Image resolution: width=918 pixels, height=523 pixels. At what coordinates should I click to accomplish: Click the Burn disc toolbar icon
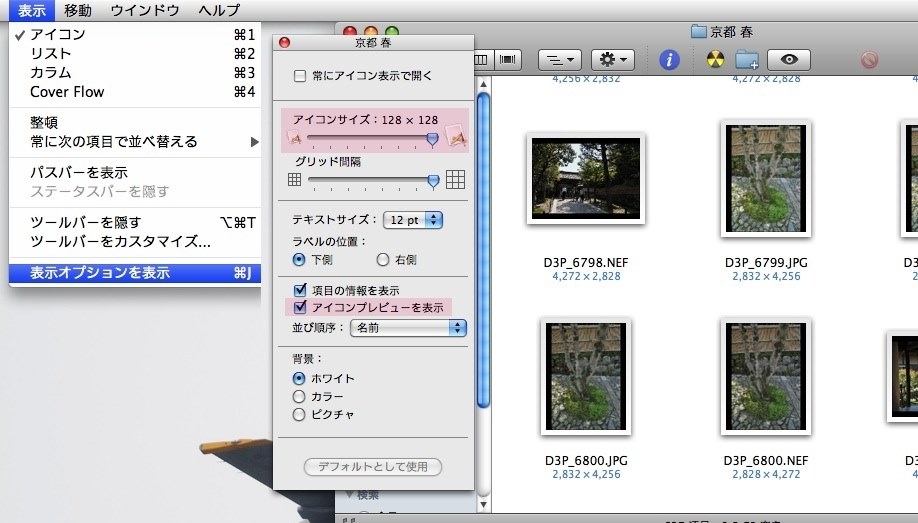[x=715, y=59]
